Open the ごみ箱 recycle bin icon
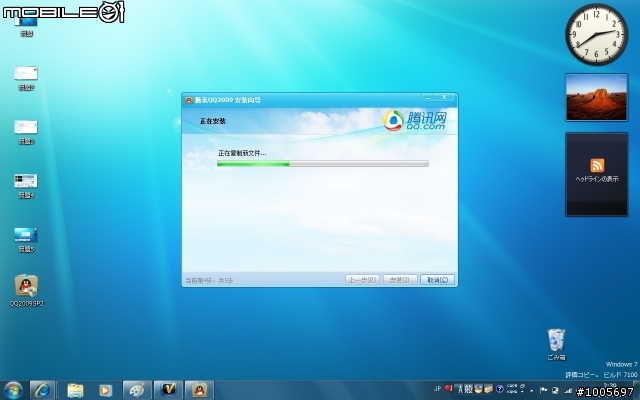The image size is (640, 400). tap(556, 344)
